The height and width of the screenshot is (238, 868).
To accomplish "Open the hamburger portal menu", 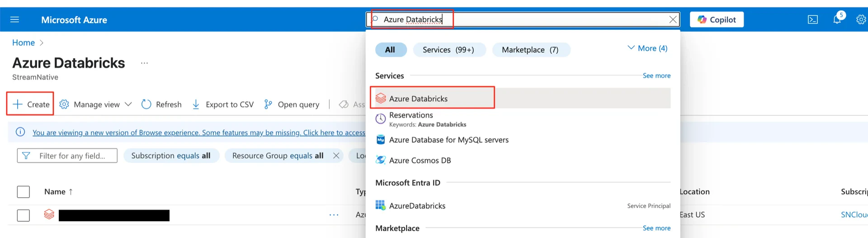I will [x=14, y=19].
